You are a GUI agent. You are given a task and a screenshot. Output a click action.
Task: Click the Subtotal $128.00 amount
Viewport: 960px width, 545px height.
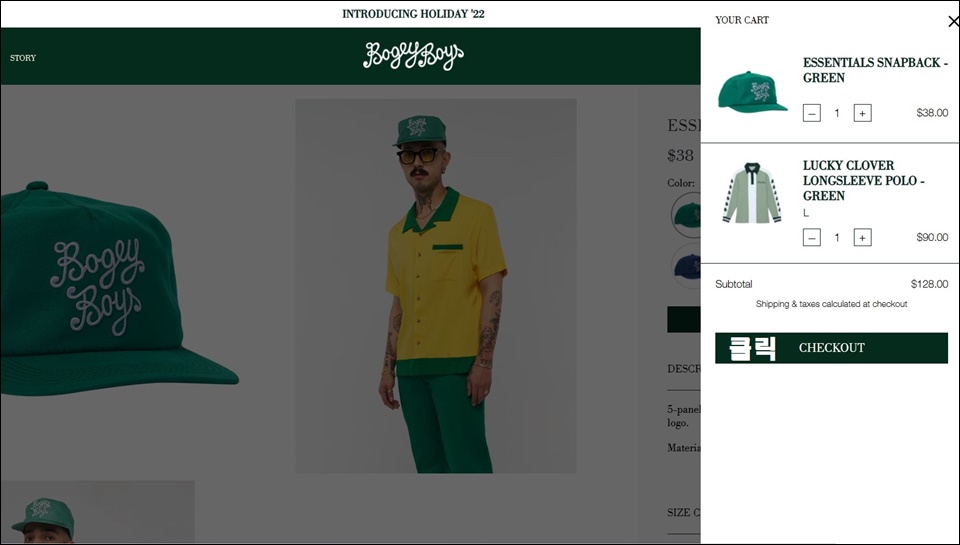point(929,284)
